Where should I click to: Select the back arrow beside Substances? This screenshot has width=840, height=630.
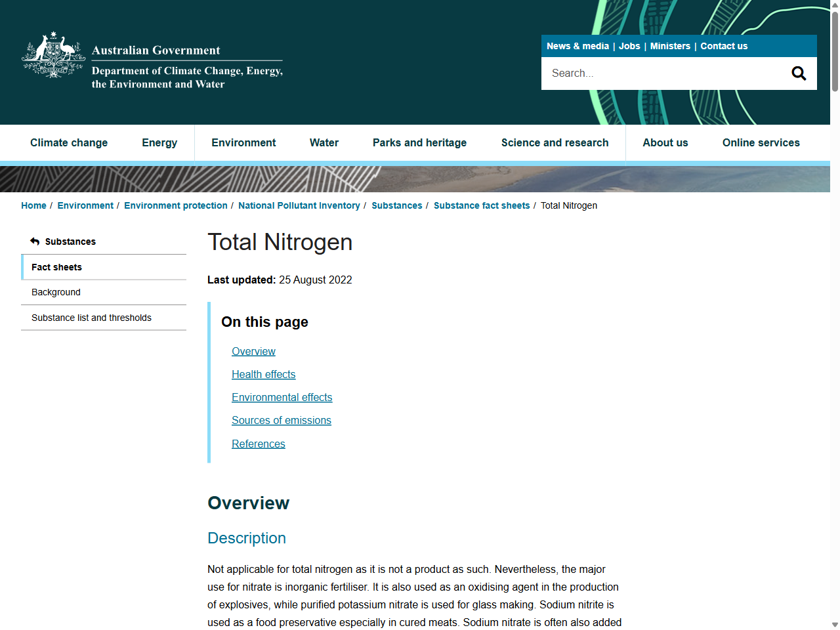[34, 241]
